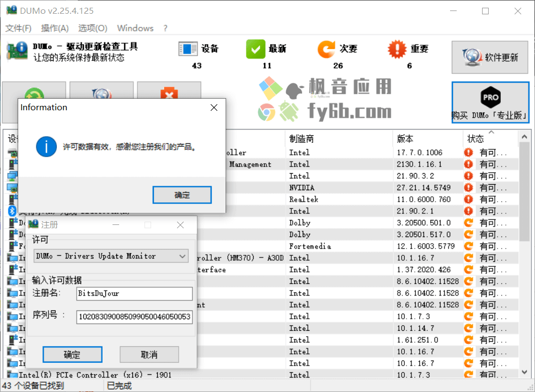Open the Windows menu

click(135, 28)
